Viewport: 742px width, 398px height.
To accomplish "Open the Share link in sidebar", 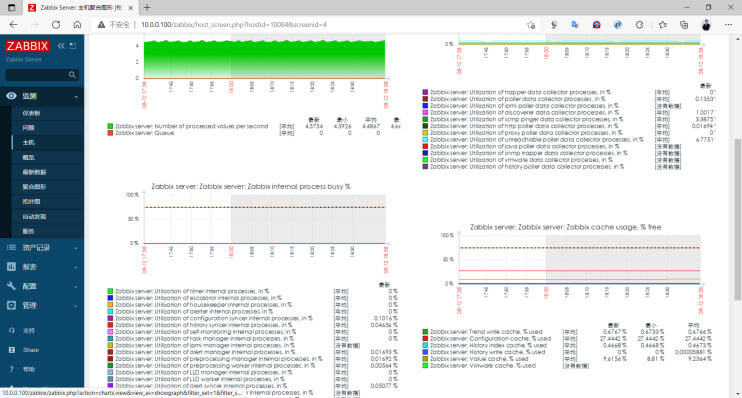I will (31, 350).
